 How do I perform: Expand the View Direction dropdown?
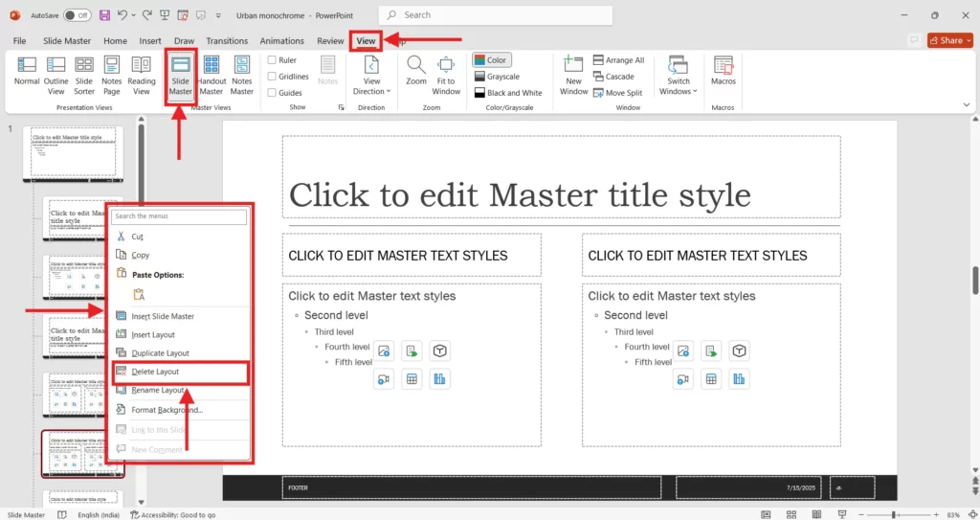click(x=372, y=75)
